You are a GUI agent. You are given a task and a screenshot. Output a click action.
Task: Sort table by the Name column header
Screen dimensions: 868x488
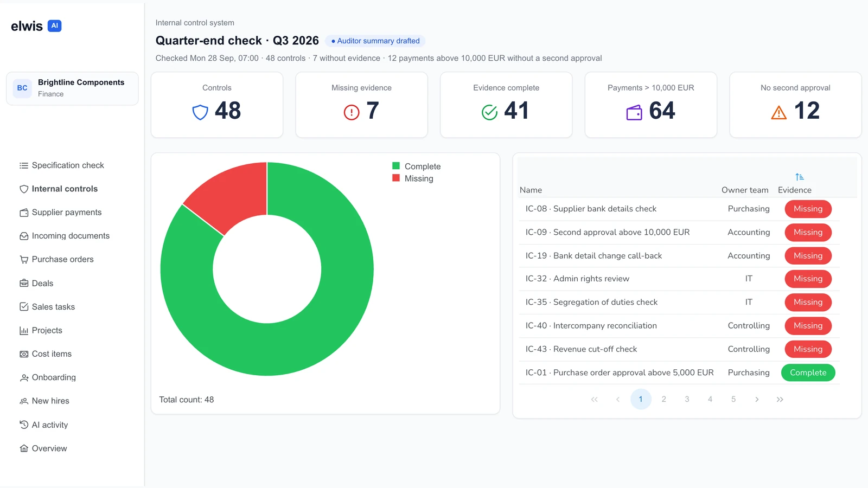pyautogui.click(x=531, y=190)
